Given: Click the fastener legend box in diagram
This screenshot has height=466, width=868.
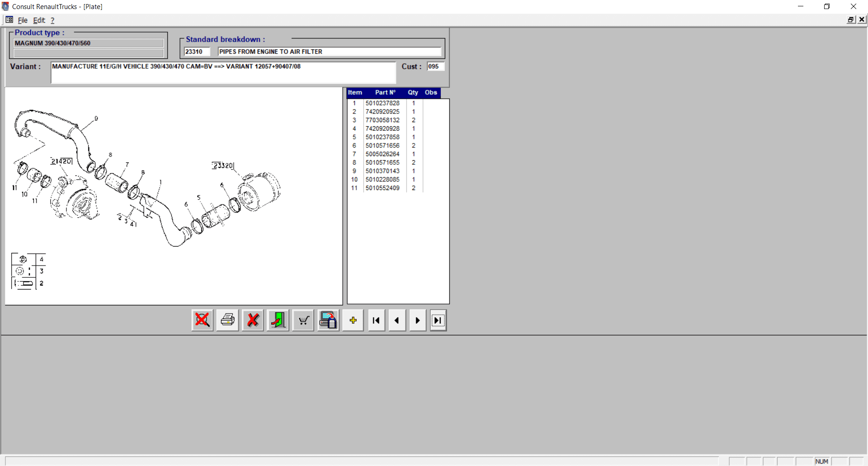Looking at the screenshot, I should (28, 271).
